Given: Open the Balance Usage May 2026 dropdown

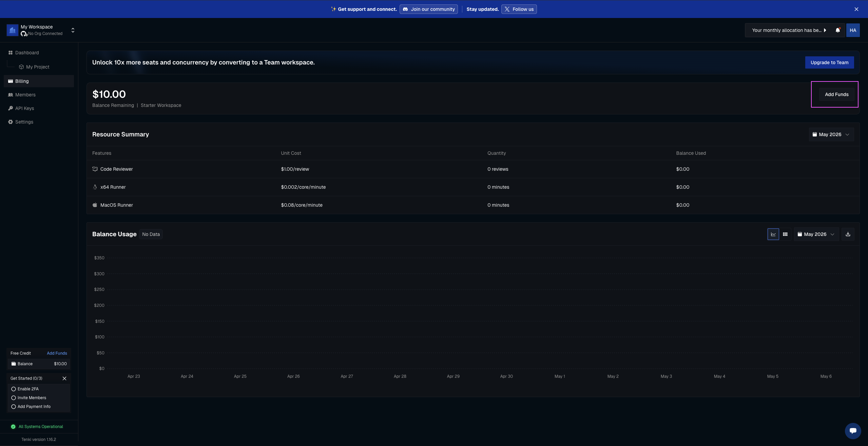Looking at the screenshot, I should point(816,234).
